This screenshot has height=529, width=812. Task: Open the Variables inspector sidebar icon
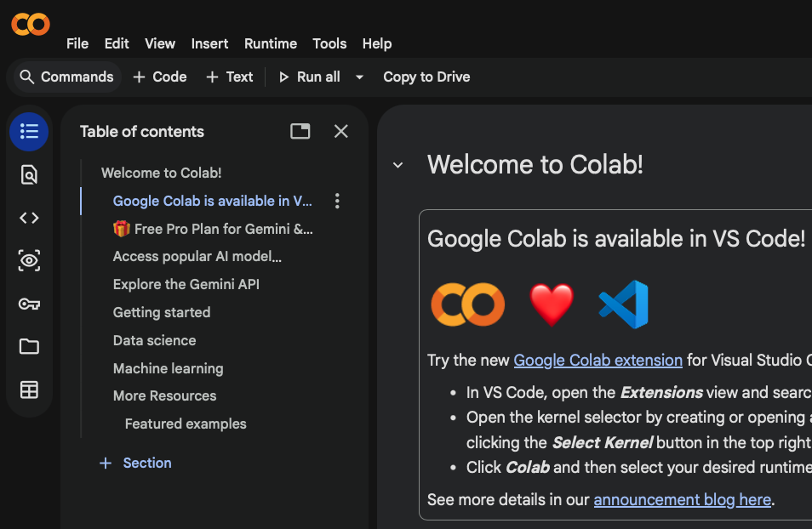[x=29, y=260]
